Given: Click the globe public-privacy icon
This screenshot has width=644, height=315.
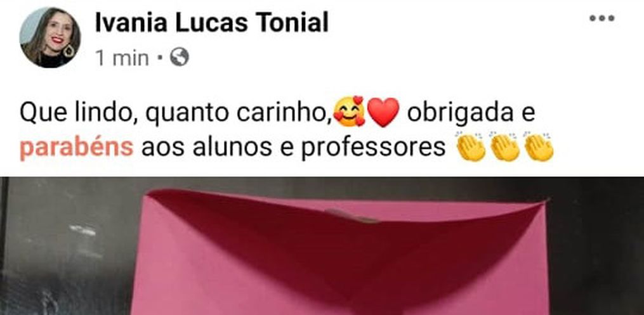Looking at the screenshot, I should (x=180, y=57).
